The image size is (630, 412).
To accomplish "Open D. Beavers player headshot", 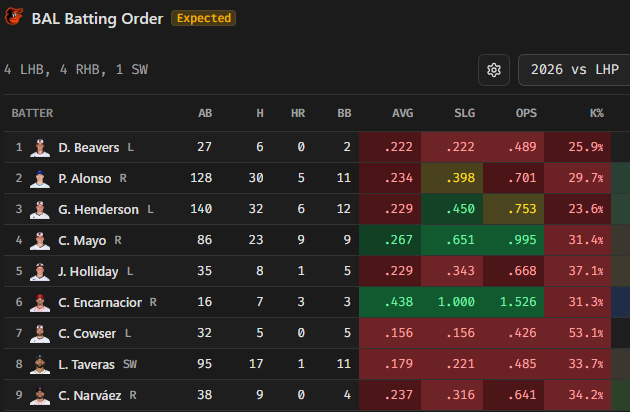I will tap(40, 148).
